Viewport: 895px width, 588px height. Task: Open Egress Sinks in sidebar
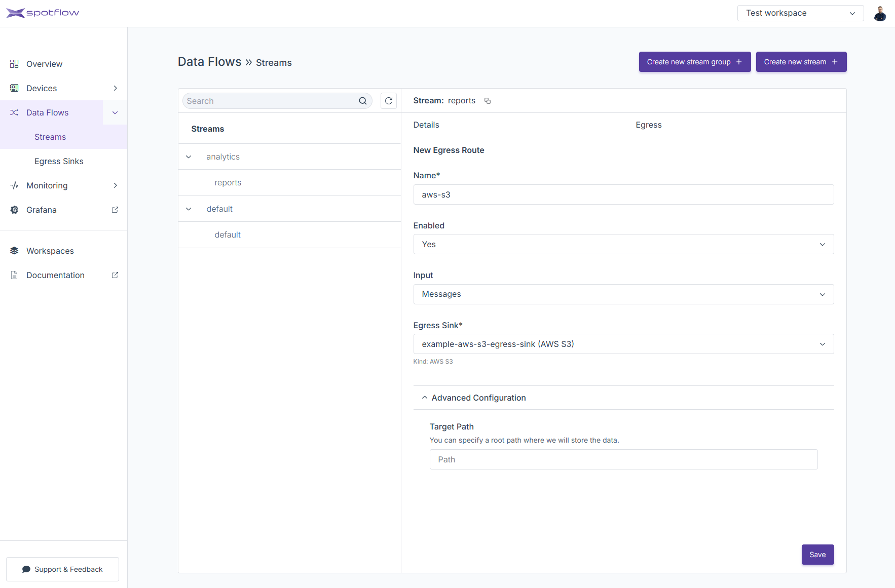click(x=63, y=161)
